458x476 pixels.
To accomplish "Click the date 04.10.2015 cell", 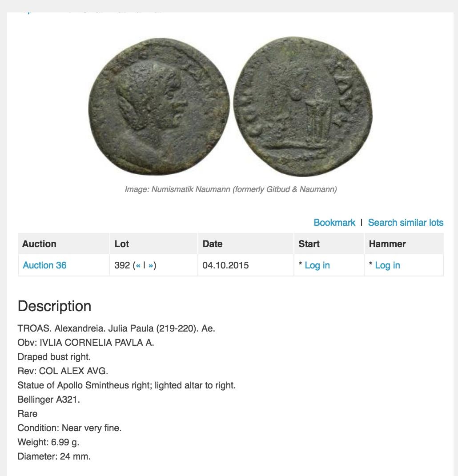I will pos(225,265).
